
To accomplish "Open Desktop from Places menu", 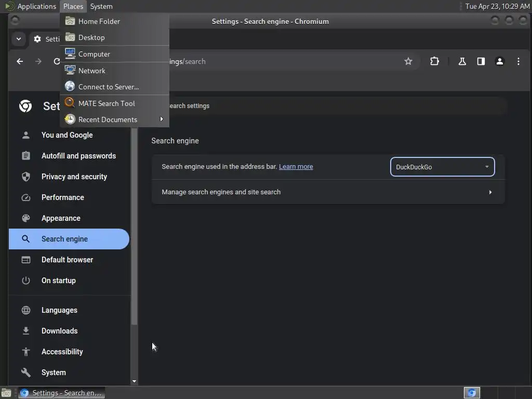I will pyautogui.click(x=115, y=37).
